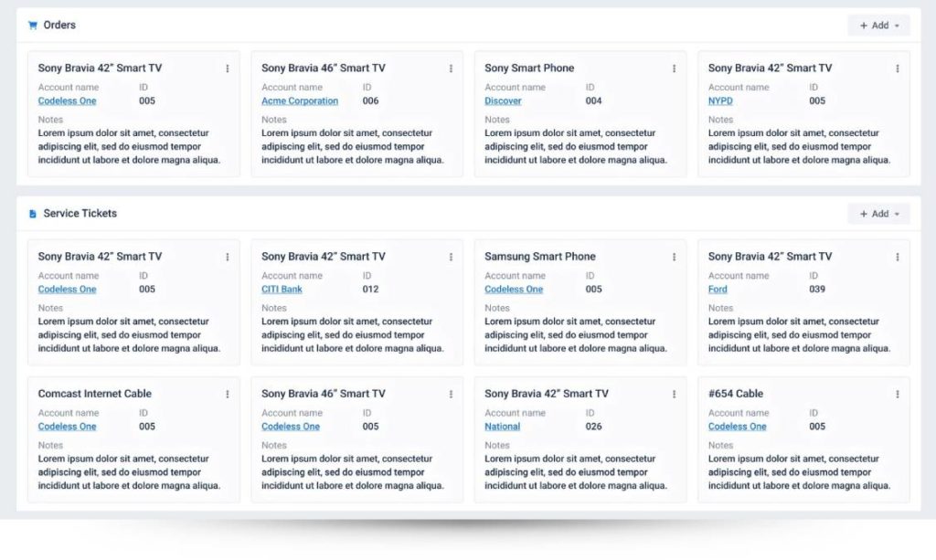Open the Acme Corporation account link
Screen dimensions: 936x560
click(x=300, y=100)
